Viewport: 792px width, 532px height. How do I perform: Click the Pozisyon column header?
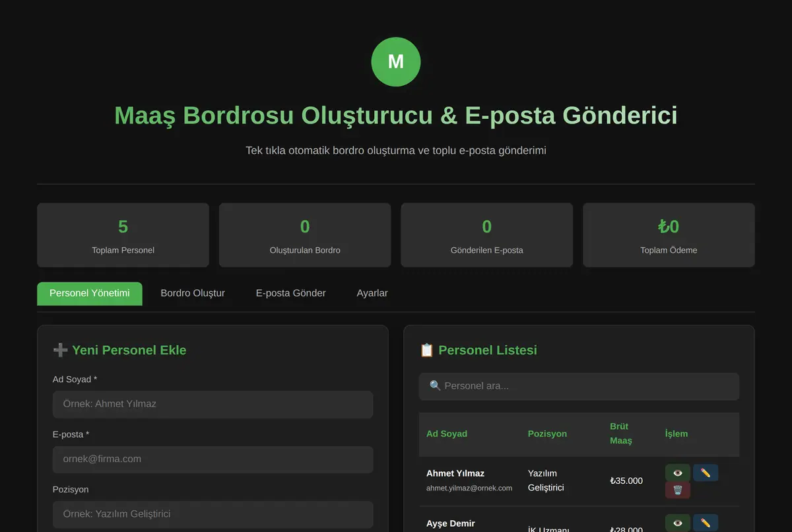pos(547,434)
